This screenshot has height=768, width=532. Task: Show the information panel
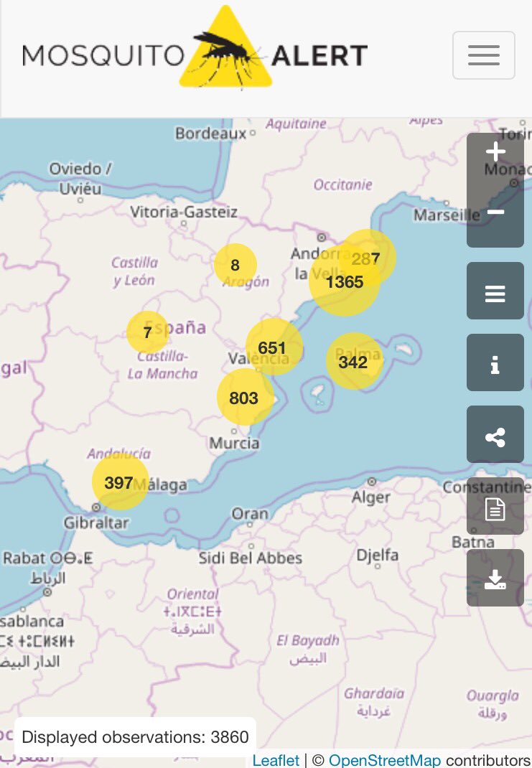(x=495, y=363)
